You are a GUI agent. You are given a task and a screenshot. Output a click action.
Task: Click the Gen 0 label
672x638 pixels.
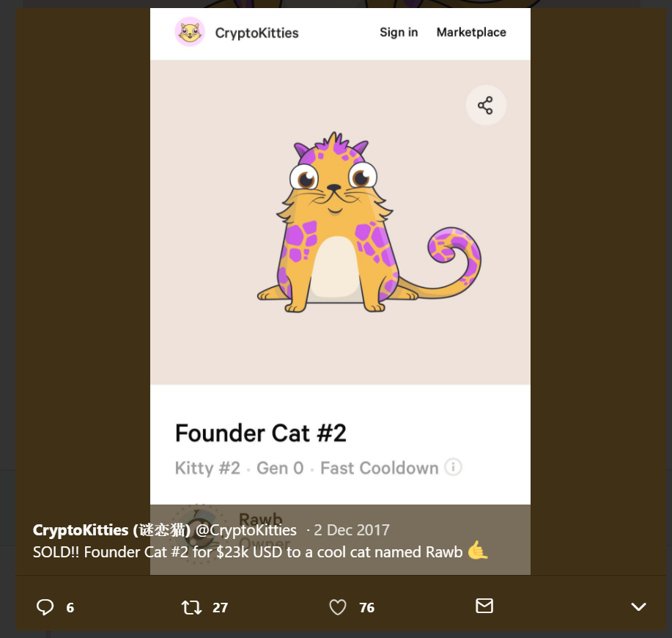[280, 468]
